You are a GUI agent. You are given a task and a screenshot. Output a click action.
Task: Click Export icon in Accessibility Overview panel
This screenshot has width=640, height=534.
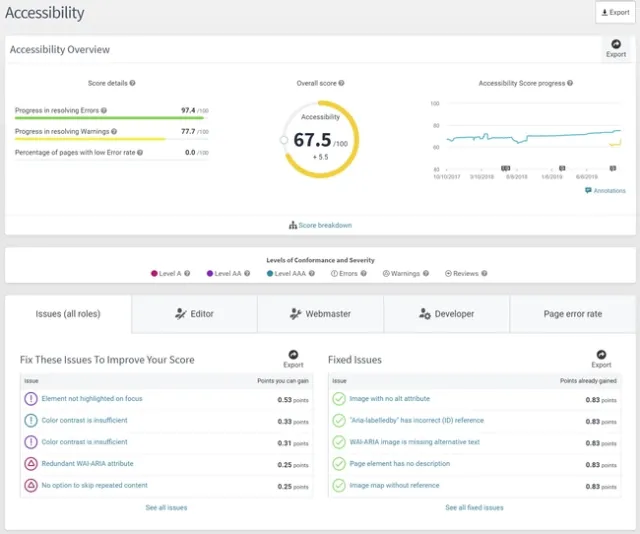coord(616,44)
